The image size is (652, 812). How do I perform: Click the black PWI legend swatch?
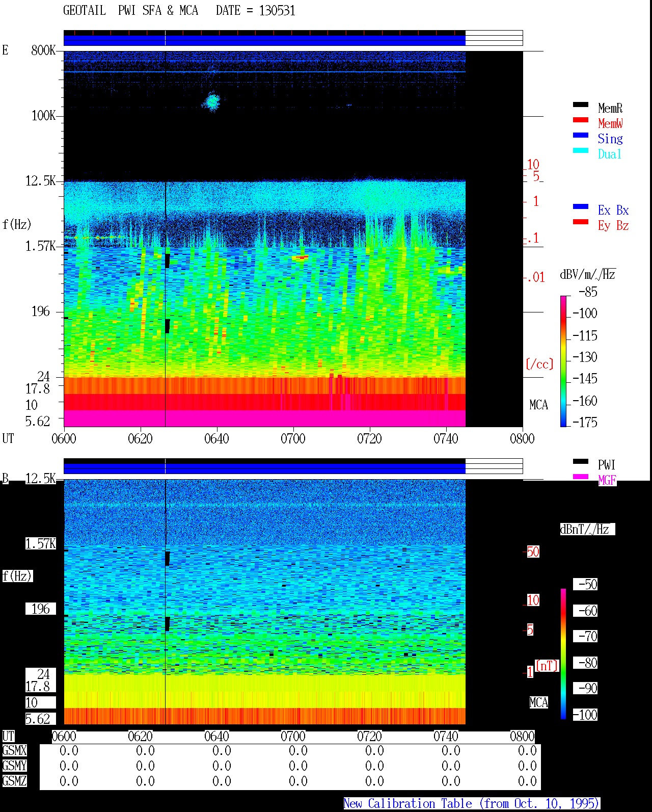[x=581, y=461]
